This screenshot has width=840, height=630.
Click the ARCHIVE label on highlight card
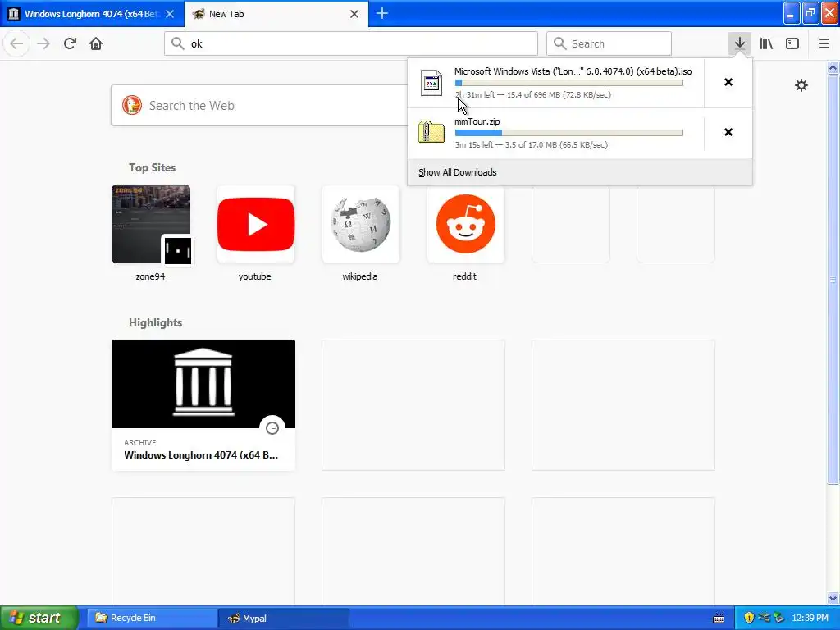[139, 442]
